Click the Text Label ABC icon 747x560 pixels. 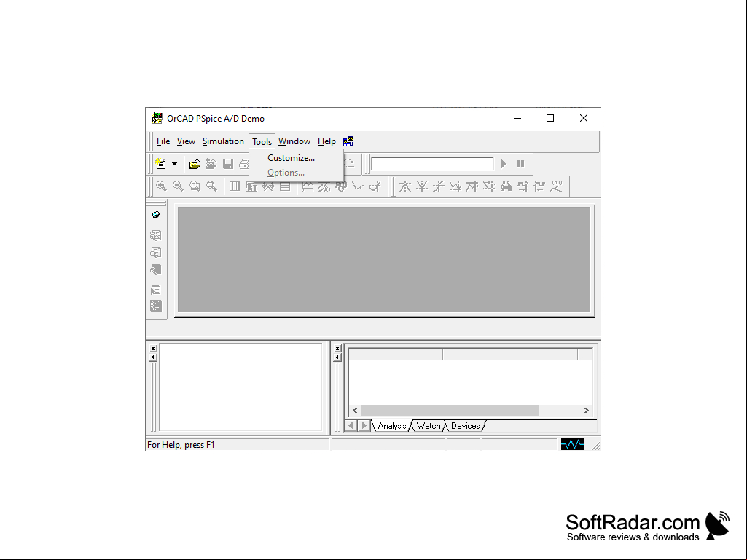(341, 186)
